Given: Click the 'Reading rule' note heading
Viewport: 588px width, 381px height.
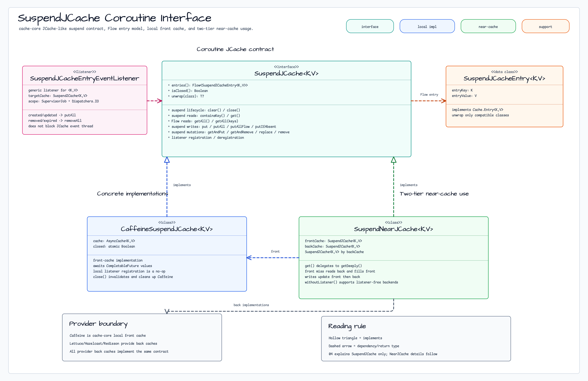Looking at the screenshot, I should point(347,326).
